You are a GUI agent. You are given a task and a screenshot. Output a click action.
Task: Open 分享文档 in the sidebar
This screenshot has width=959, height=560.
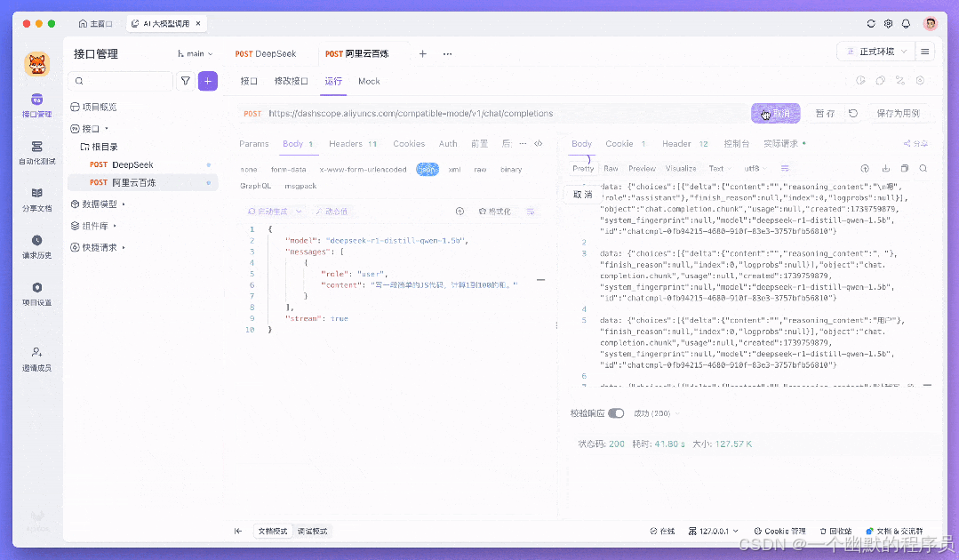[x=36, y=200]
